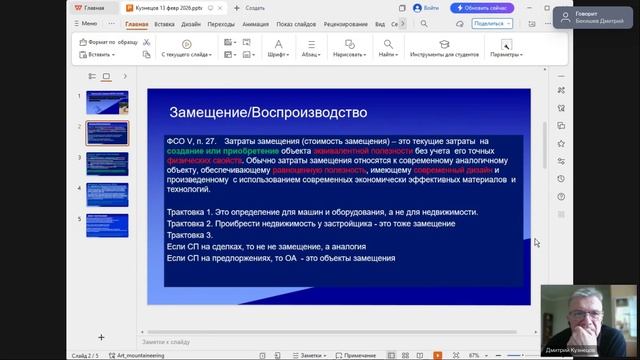Screen dimensions: 640x360
Task: Start slideshow from orange play button
Action: click(438, 356)
